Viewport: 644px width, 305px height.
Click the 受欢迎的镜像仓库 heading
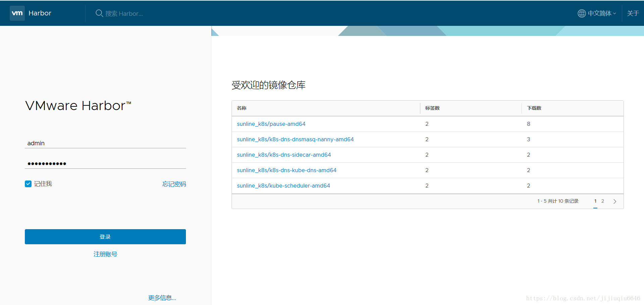click(268, 85)
